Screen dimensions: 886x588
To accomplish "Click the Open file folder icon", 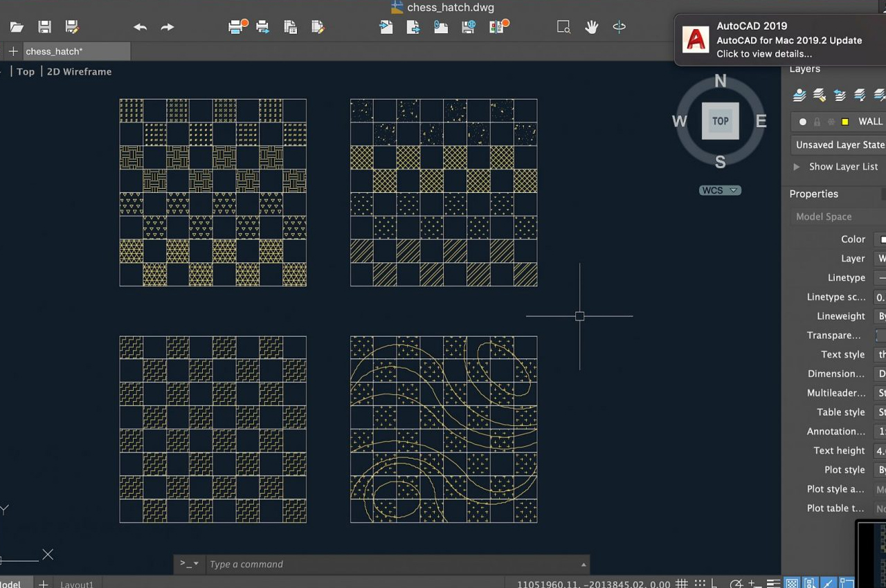I will (x=17, y=27).
